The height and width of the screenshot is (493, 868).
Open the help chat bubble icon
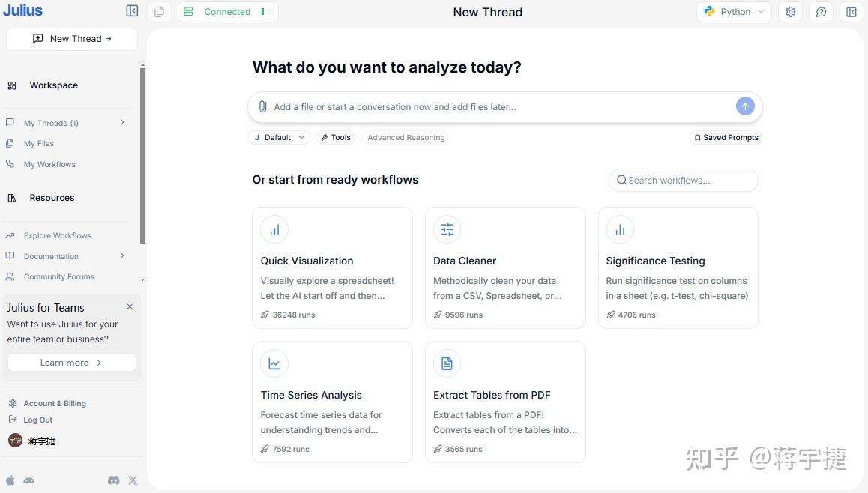pyautogui.click(x=821, y=12)
